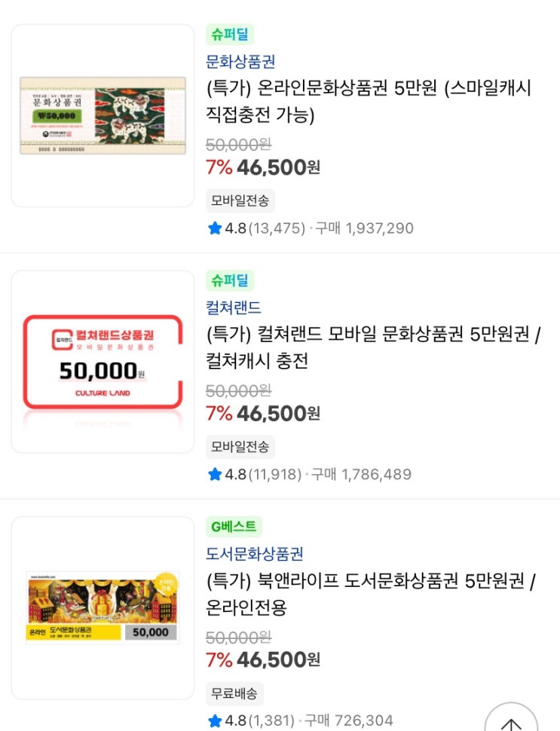Click the 슈퍼딜 badge above 컬쳐랜드
Image resolution: width=560 pixels, height=731 pixels.
[229, 281]
